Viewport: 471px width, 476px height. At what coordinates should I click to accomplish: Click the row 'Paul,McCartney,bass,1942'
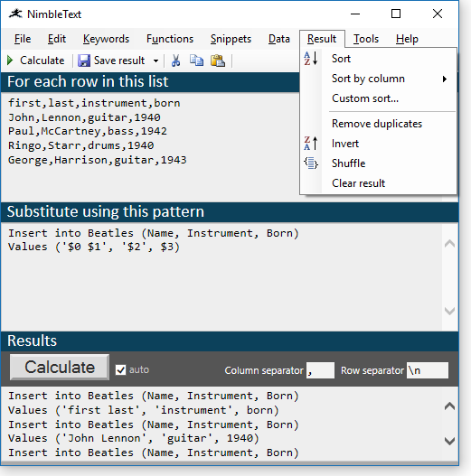[88, 131]
